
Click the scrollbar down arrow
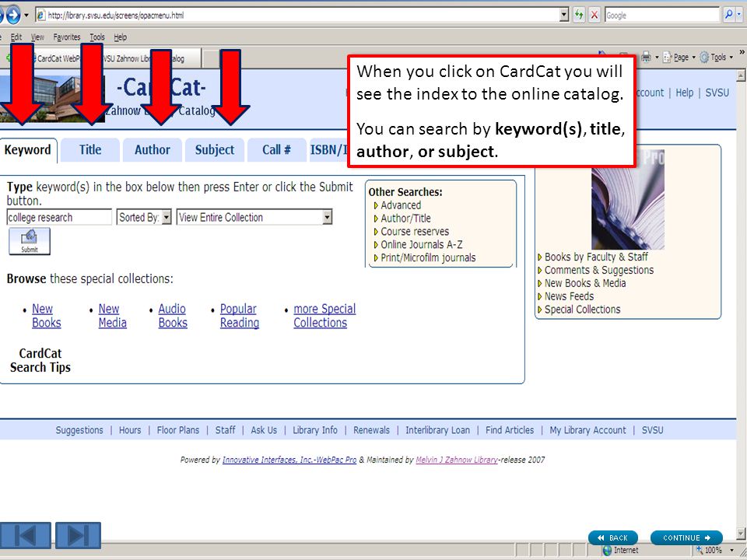click(741, 534)
